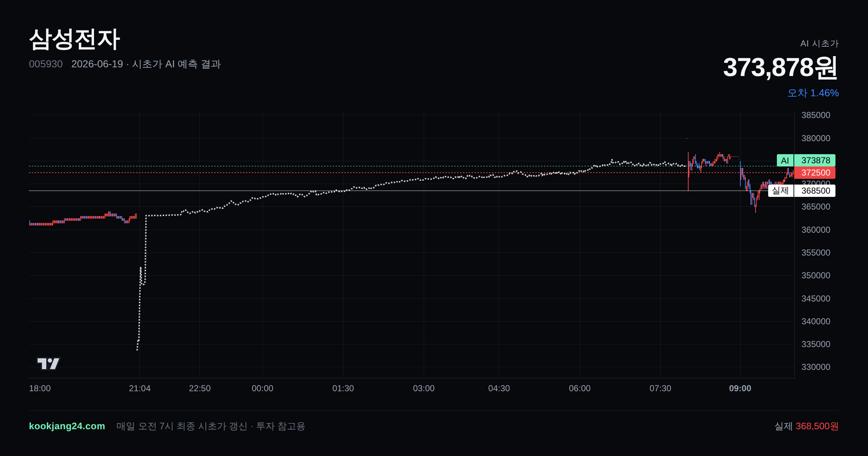The image size is (868, 456).
Task: Click the green AI price tag label
Action: [785, 160]
